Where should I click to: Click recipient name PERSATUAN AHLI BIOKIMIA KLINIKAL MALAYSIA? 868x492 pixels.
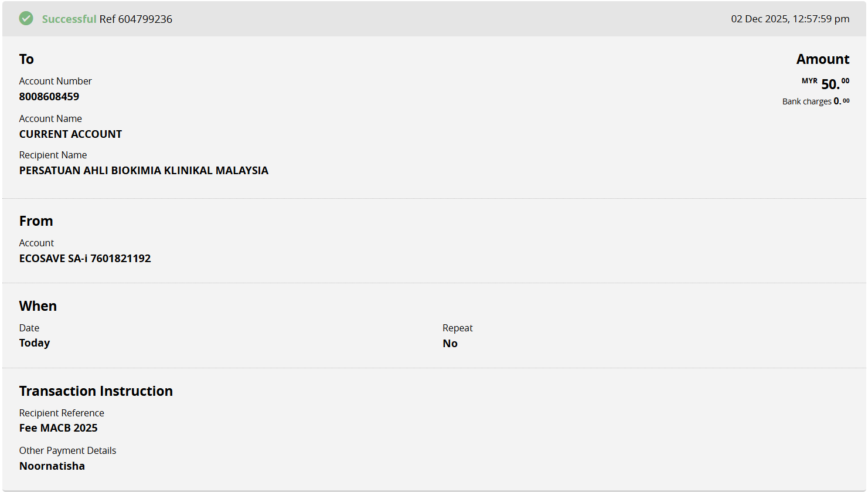coord(144,171)
